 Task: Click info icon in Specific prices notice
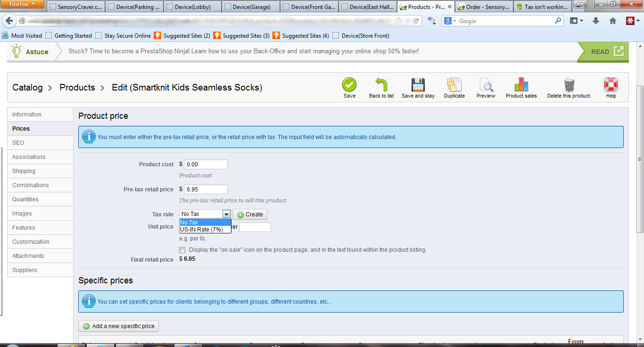[x=88, y=301]
